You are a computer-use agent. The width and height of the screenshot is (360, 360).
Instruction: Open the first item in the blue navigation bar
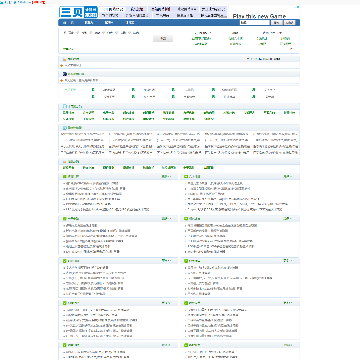click(68, 23)
